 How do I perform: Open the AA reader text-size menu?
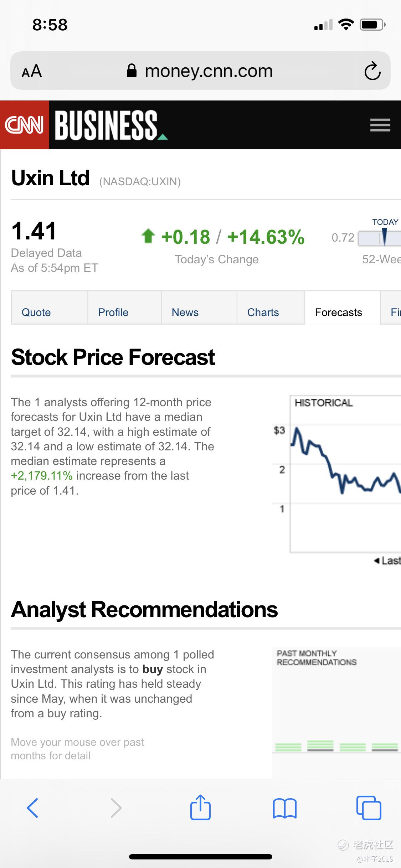point(32,71)
